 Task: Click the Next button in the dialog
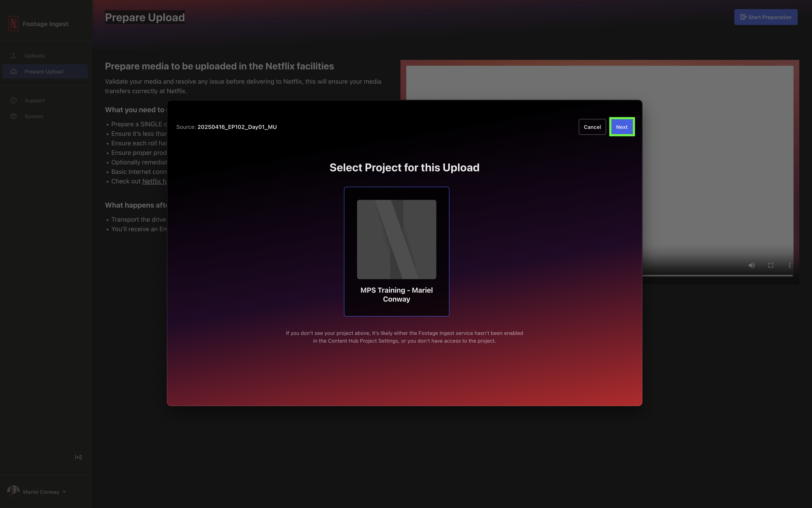pos(622,127)
